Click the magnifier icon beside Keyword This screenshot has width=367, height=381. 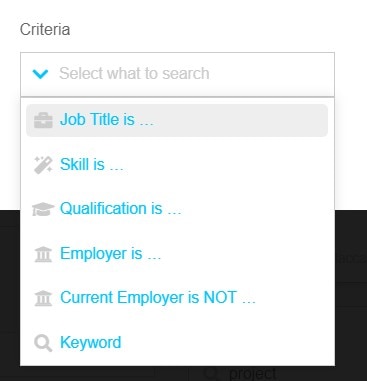point(43,343)
